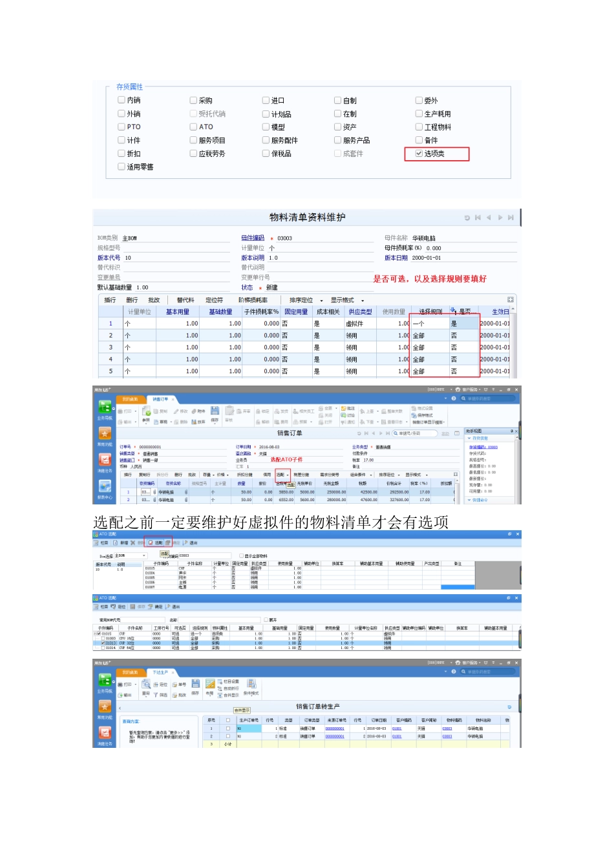
Task: Uncheck the 选项类 checkbox
Action: tap(419, 153)
